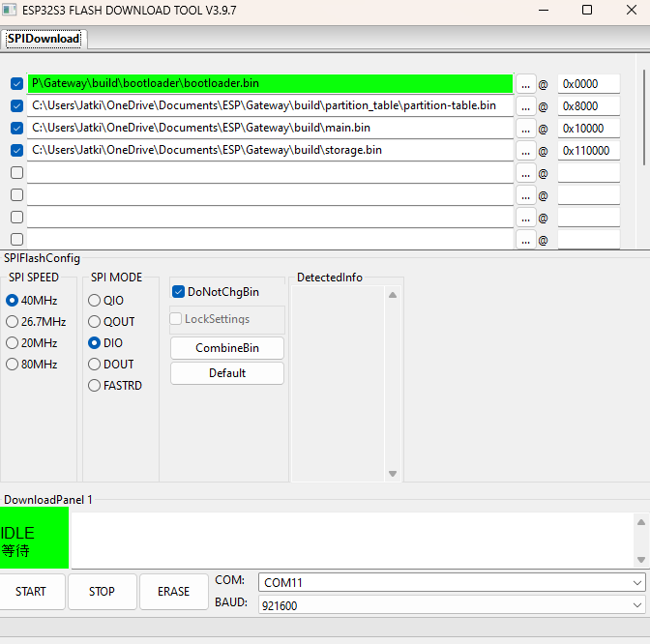Click the 0x10000 address field
650x644 pixels.
click(589, 129)
